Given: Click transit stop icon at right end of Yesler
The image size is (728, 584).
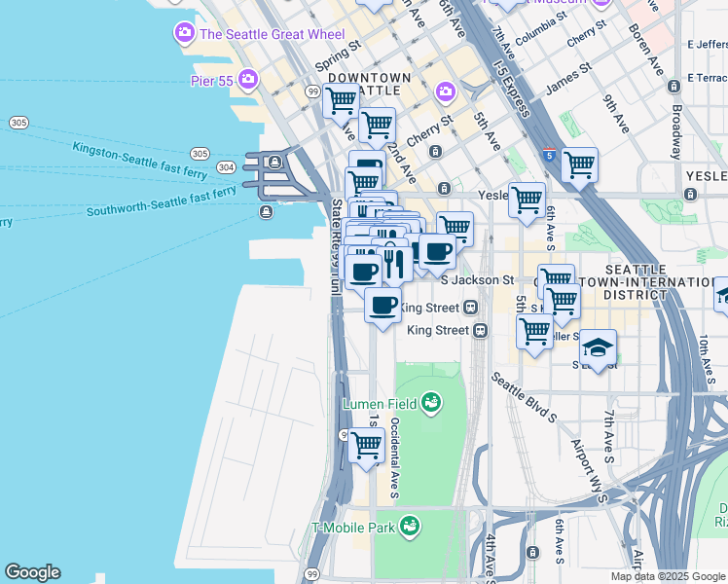Looking at the screenshot, I should pos(690,194).
